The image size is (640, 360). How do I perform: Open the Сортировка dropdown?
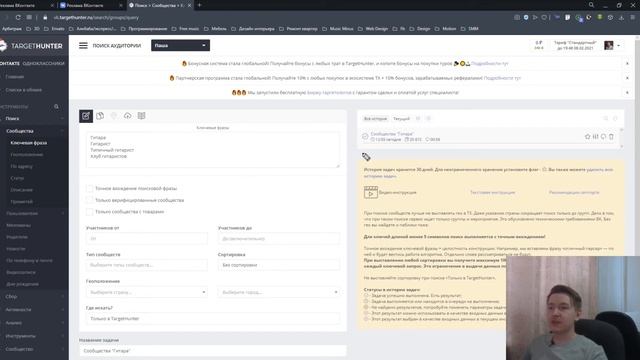pyautogui.click(x=279, y=265)
